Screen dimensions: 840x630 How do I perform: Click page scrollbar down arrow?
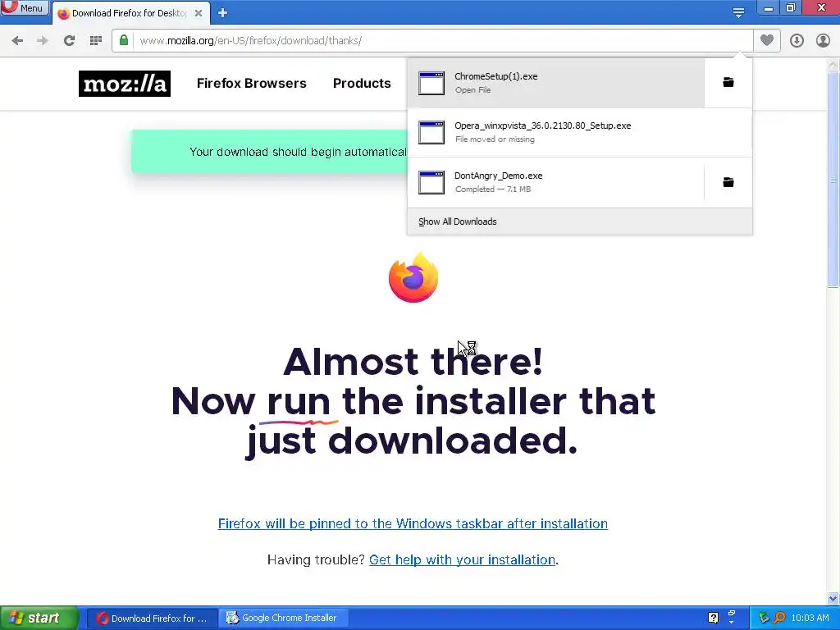coord(833,598)
